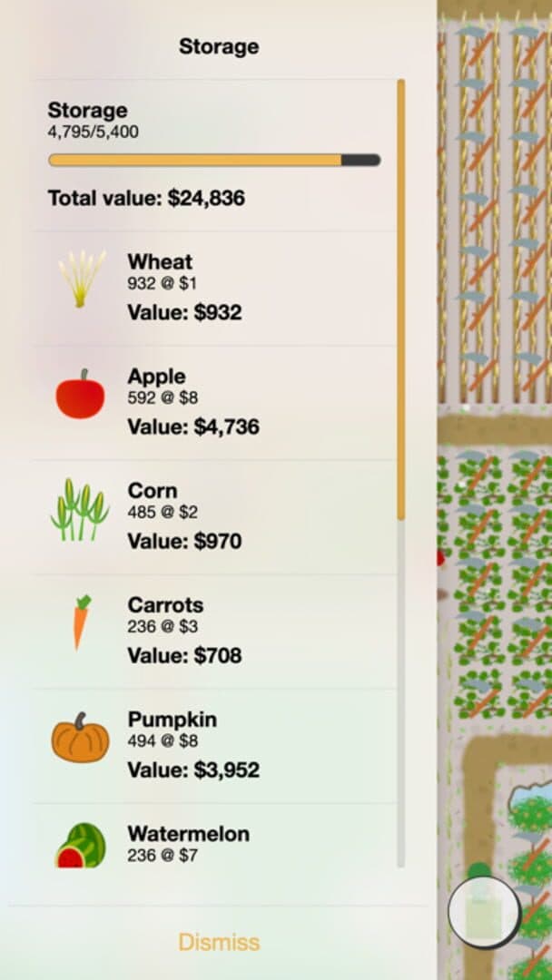Tap the Storage title header
The width and height of the screenshot is (552, 980).
(x=219, y=46)
